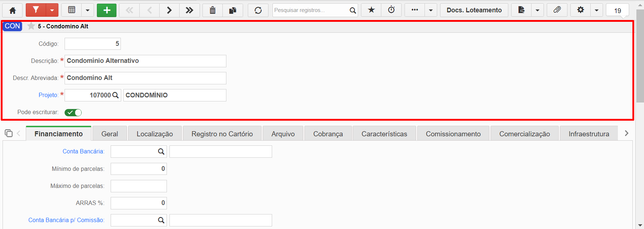The image size is (644, 229).
Task: Open the three-dots more actions button
Action: pos(415,10)
